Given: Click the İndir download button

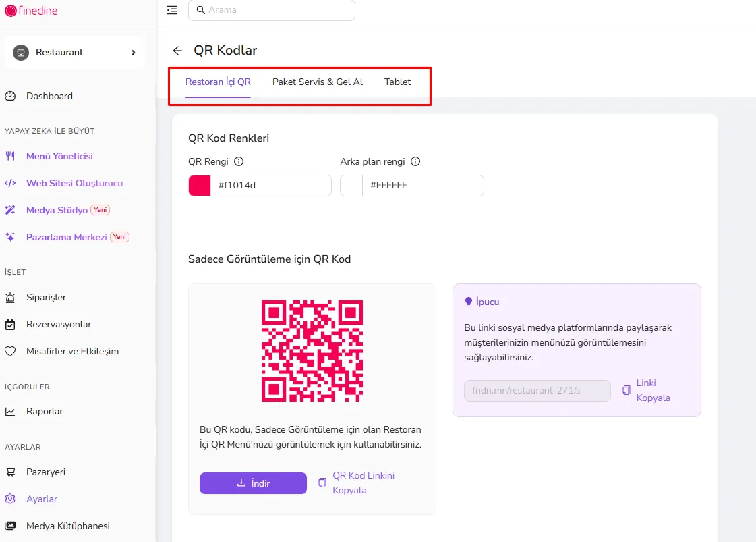Looking at the screenshot, I should (253, 483).
